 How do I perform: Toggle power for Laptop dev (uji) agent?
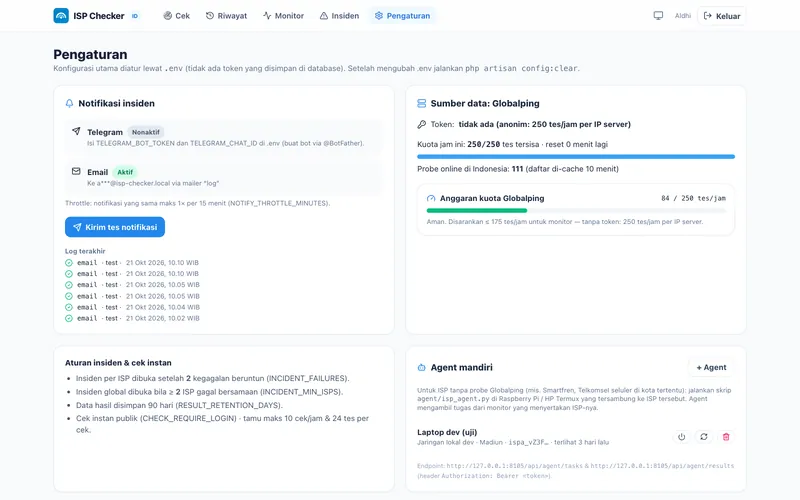pos(682,437)
